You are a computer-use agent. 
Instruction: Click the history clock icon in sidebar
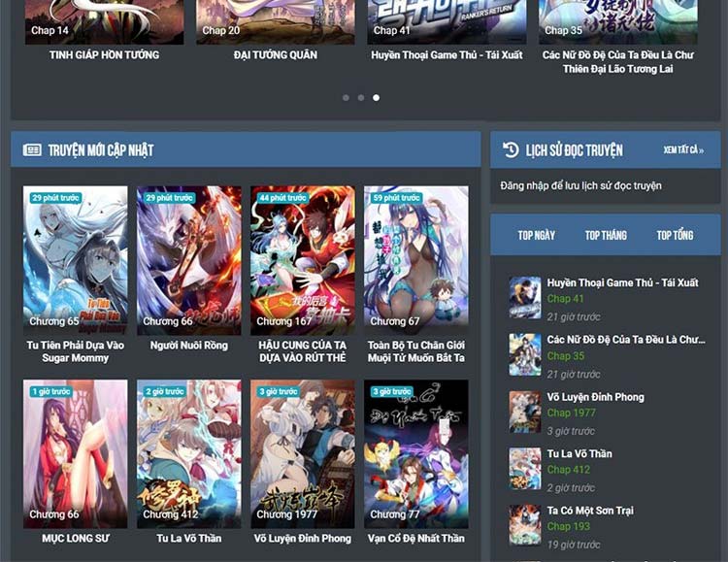click(x=511, y=149)
